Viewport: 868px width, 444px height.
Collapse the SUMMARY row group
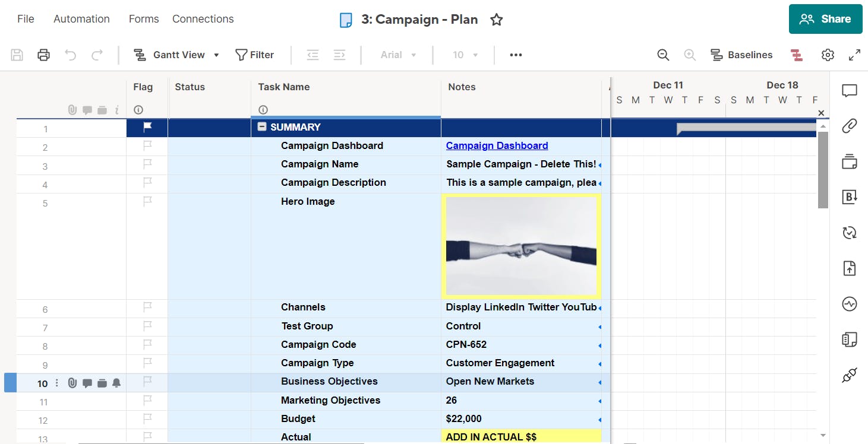pos(262,126)
